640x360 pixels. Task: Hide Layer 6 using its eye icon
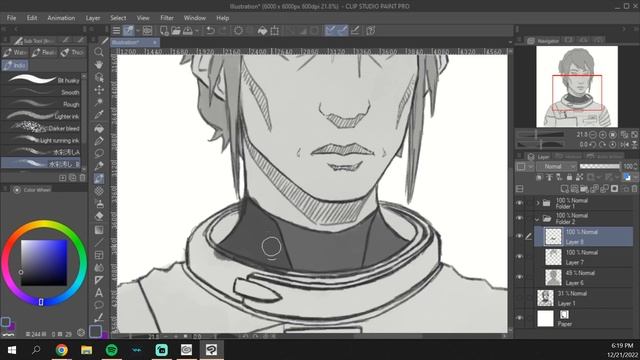coord(520,277)
